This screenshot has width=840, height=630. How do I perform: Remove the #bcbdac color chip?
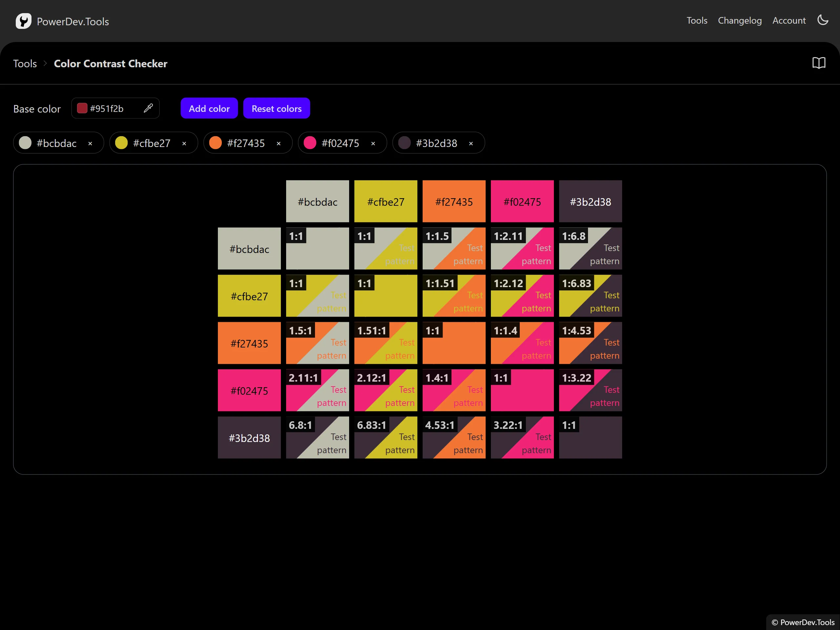click(x=90, y=143)
